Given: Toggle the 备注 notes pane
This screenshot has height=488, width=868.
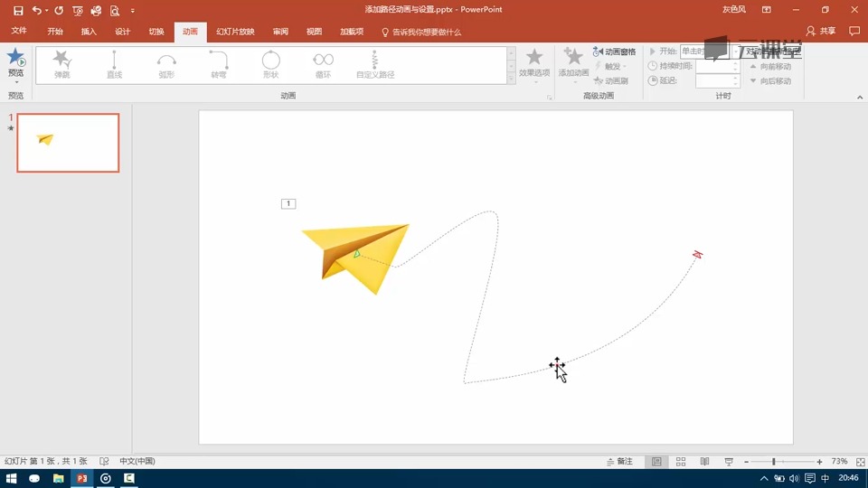Looking at the screenshot, I should (619, 462).
